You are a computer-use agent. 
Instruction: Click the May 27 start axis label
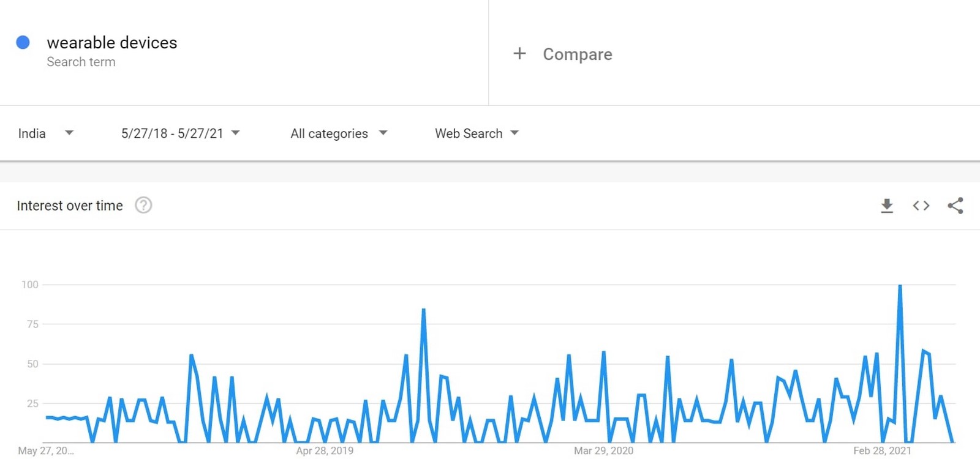[46, 451]
